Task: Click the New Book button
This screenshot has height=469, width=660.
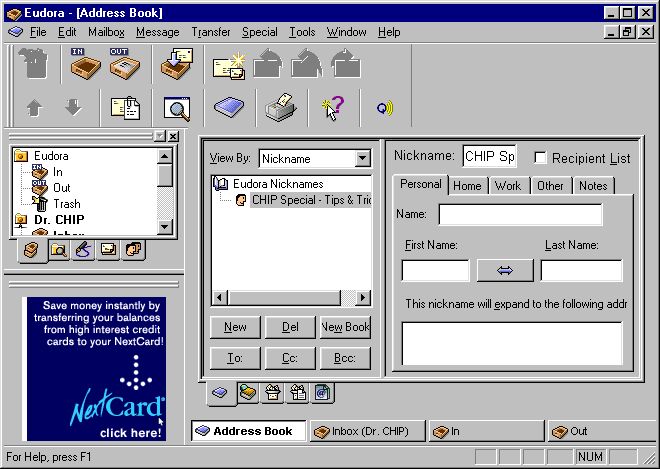Action: point(345,327)
